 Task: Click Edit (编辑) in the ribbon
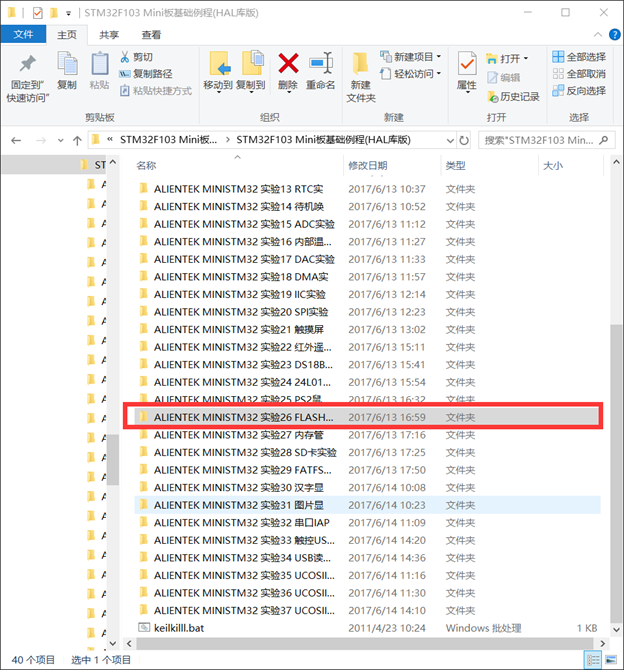[x=504, y=77]
